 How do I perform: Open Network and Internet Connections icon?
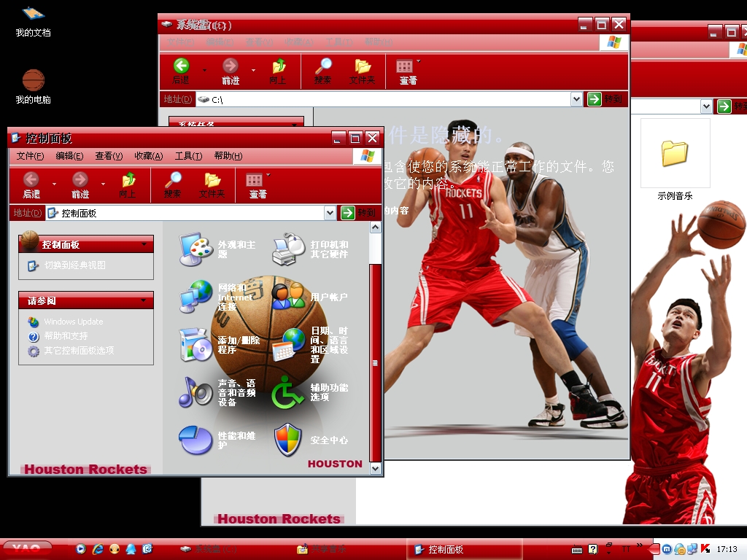(196, 296)
